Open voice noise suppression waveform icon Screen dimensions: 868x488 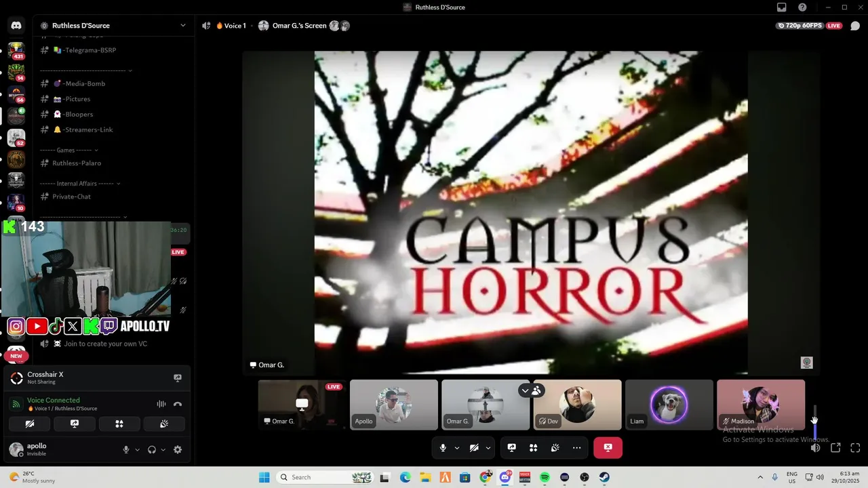161,404
